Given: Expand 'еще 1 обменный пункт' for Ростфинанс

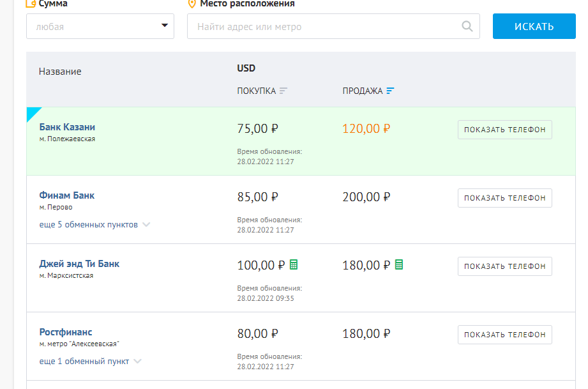Looking at the screenshot, I should (90, 362).
